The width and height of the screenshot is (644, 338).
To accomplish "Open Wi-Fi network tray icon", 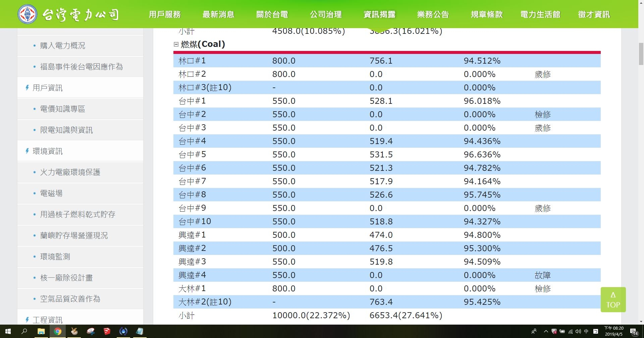I will [x=571, y=331].
